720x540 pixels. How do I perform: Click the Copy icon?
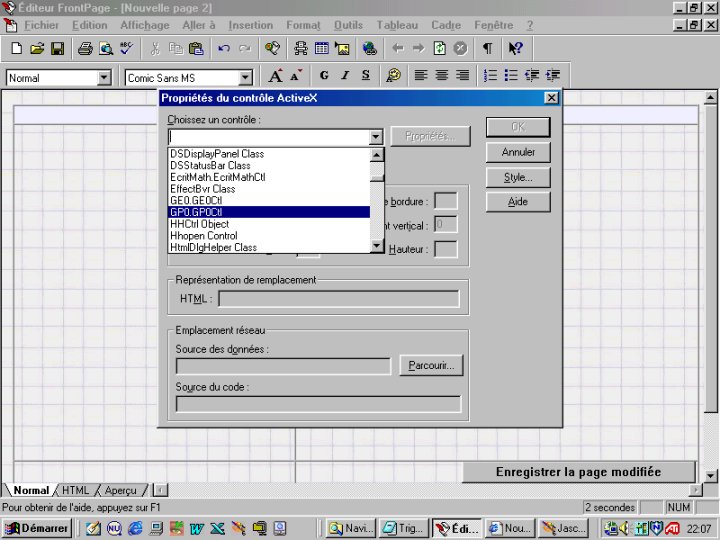(176, 48)
